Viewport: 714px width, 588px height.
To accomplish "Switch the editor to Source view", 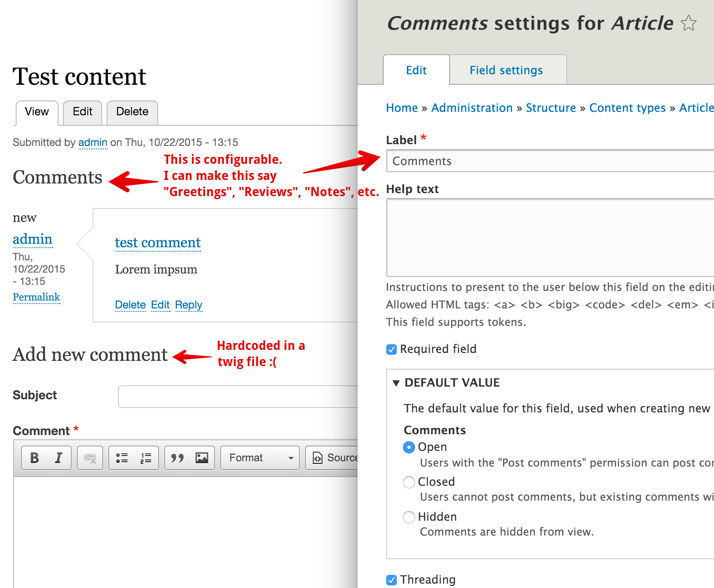I will [x=334, y=457].
